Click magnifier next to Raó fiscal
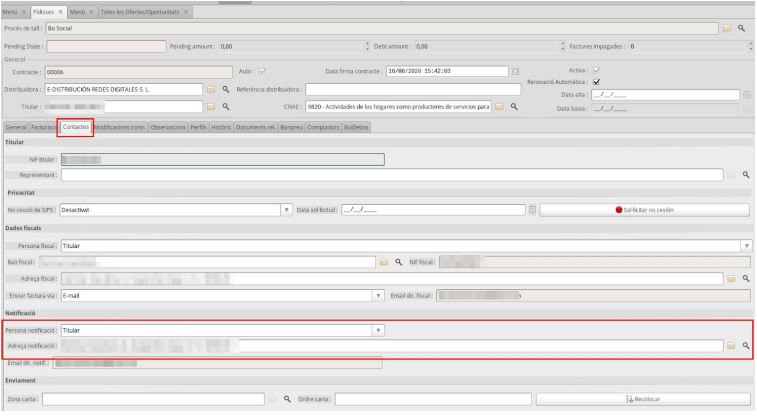This screenshot has width=757, height=417. click(x=398, y=262)
